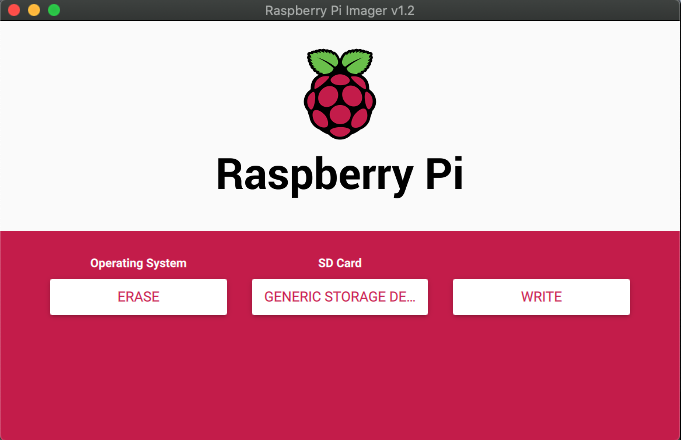
Task: Open the Generic Storage Device SD card selector
Action: [x=340, y=297]
